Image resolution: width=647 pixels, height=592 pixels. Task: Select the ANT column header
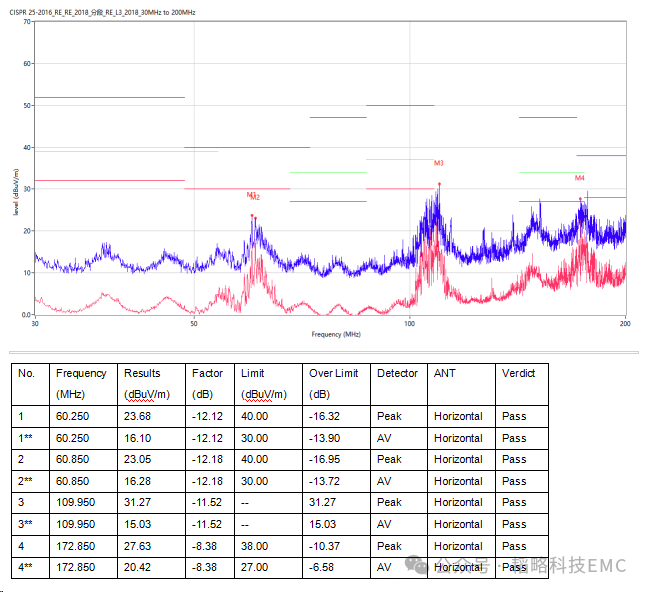(444, 373)
